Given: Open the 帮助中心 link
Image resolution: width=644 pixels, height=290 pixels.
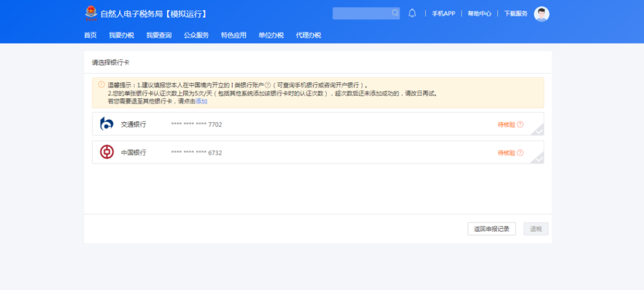Looking at the screenshot, I should (x=479, y=14).
